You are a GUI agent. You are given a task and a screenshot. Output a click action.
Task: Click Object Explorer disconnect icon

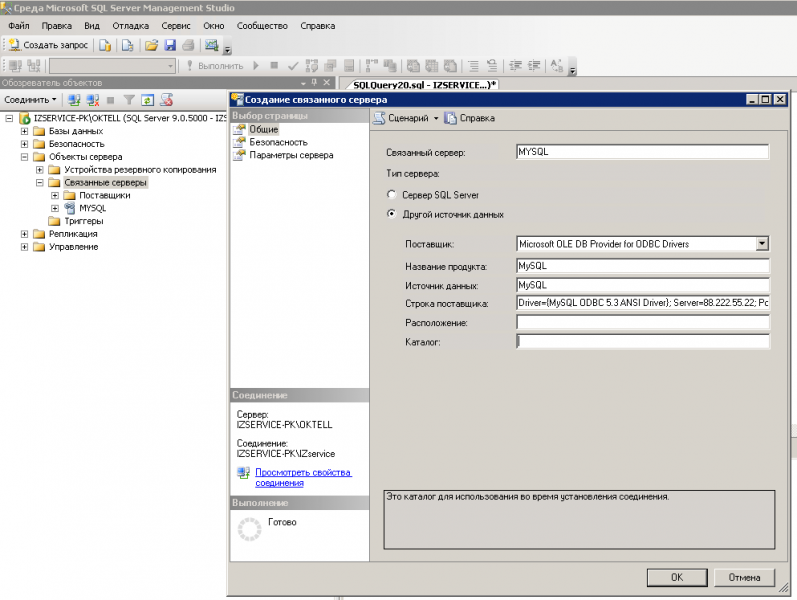(93, 100)
